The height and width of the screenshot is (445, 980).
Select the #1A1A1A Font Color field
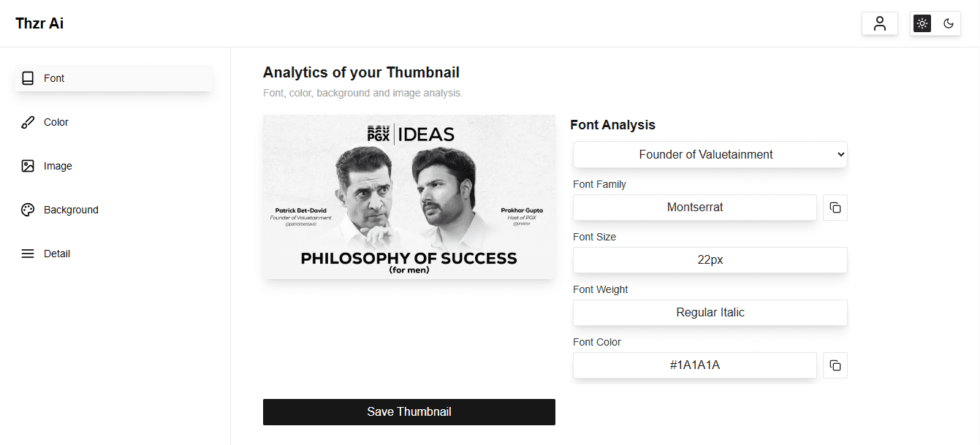[x=694, y=365]
